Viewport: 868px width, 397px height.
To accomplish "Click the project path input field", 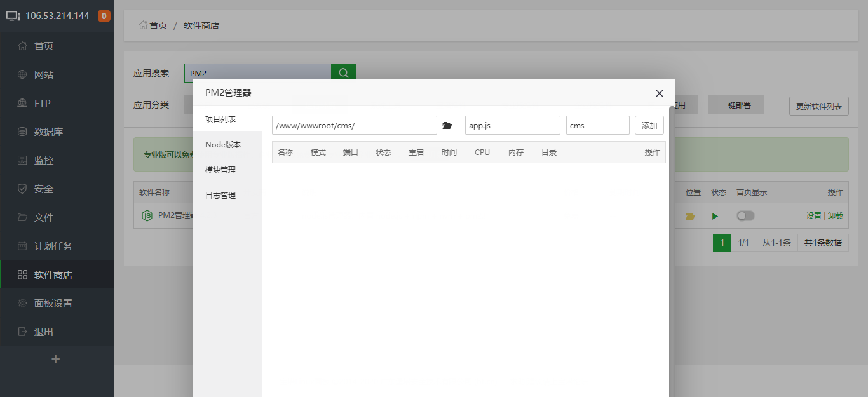I will [355, 125].
